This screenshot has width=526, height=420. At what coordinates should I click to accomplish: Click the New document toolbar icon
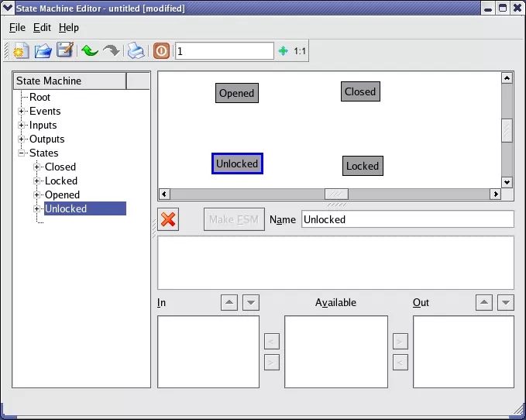[x=20, y=51]
